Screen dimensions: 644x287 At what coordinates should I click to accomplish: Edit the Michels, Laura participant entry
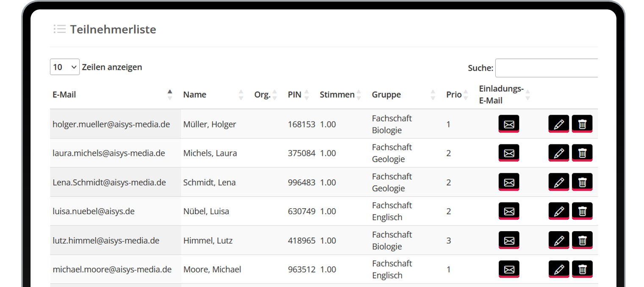click(x=559, y=153)
